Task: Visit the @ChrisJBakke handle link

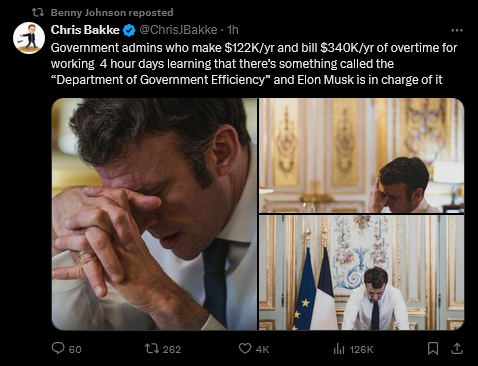Action: [178, 30]
